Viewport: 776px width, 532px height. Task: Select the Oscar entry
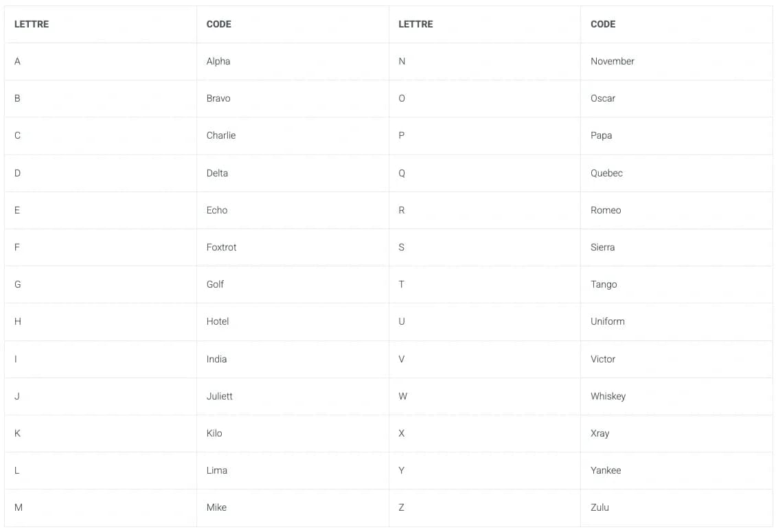603,98
